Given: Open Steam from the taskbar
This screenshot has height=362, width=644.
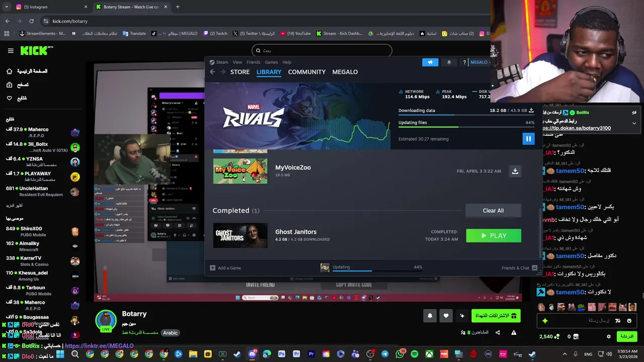Looking at the screenshot, I should (x=532, y=354).
